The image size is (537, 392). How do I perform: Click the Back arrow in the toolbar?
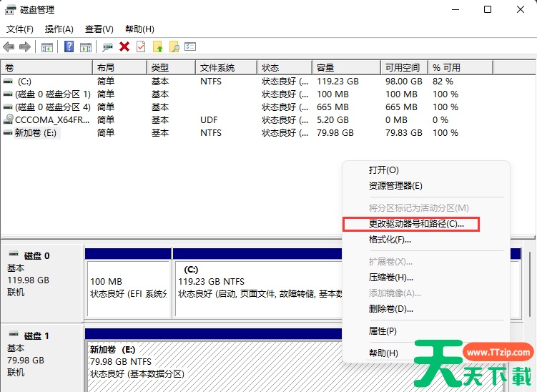coord(9,46)
